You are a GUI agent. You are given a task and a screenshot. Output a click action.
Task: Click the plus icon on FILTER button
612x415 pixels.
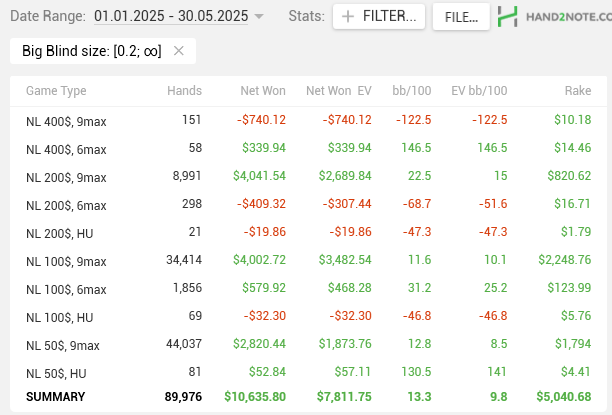click(348, 17)
